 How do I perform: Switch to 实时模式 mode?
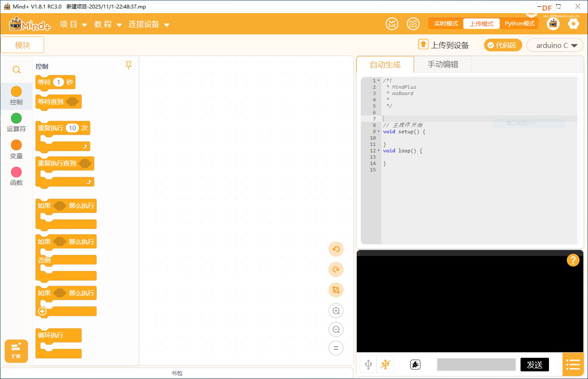446,24
